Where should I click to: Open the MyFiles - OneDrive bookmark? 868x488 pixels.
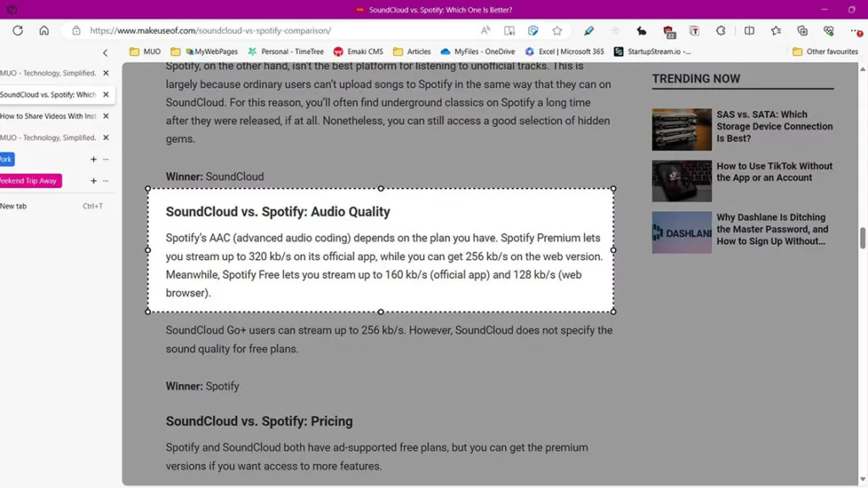coord(478,52)
